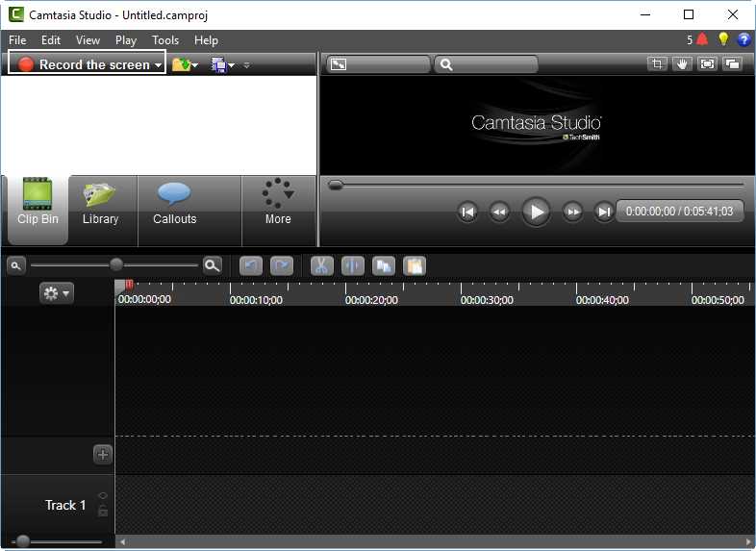
Task: Open the Help menu
Action: pyautogui.click(x=206, y=40)
